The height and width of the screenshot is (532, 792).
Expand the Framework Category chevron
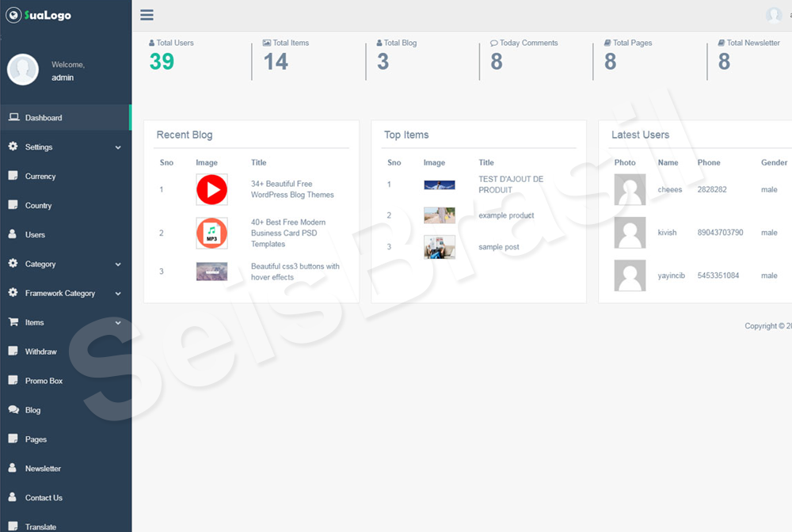coord(118,294)
